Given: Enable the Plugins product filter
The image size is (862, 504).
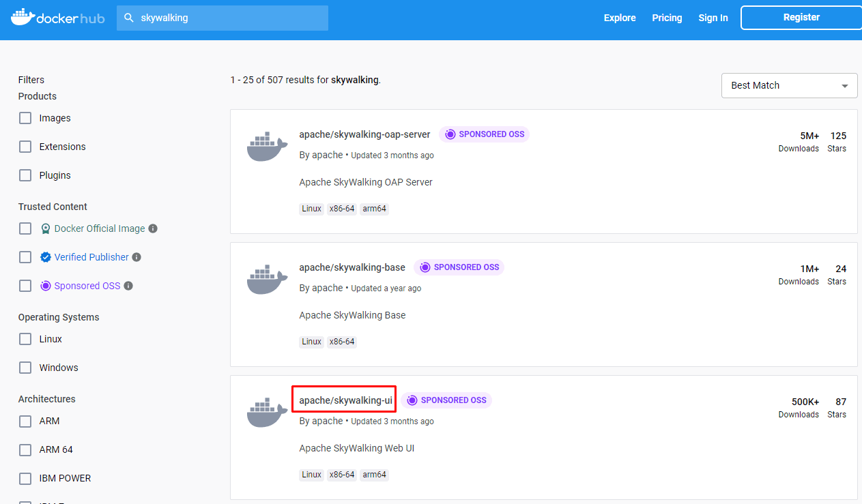Looking at the screenshot, I should [25, 175].
